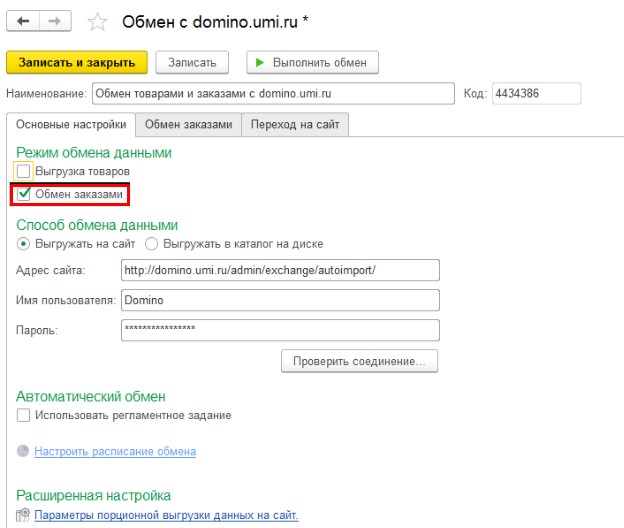The image size is (624, 528).
Task: Go back with the left arrow button
Action: (23, 21)
